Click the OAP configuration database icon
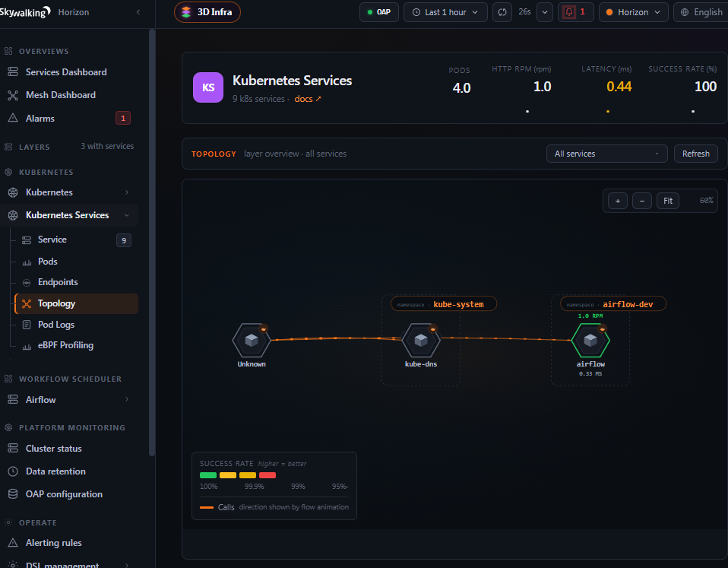Image resolution: width=728 pixels, height=568 pixels. coord(13,494)
